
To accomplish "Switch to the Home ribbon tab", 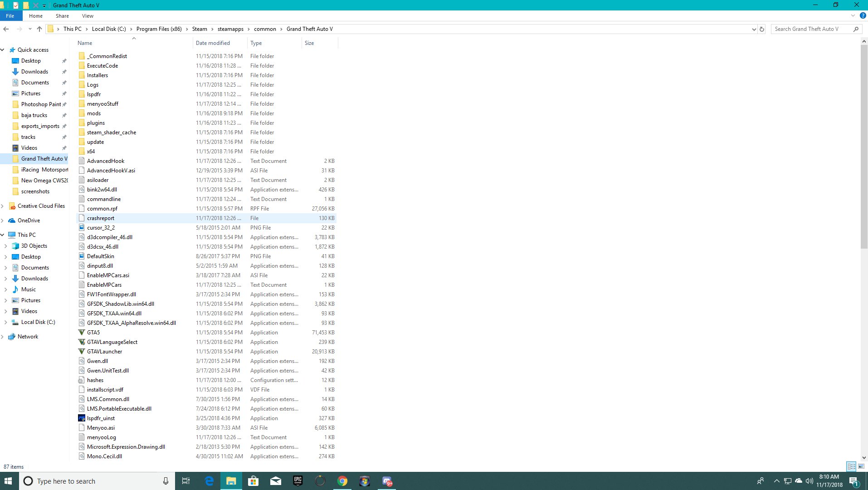I will [x=36, y=16].
